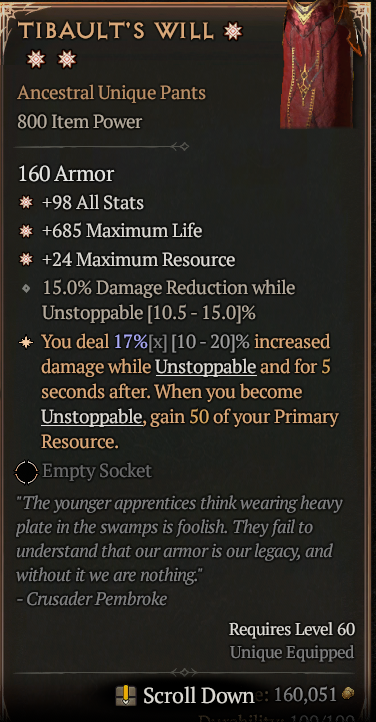Click the diamond bullet beside Damage Reduction affix

[x=26, y=288]
